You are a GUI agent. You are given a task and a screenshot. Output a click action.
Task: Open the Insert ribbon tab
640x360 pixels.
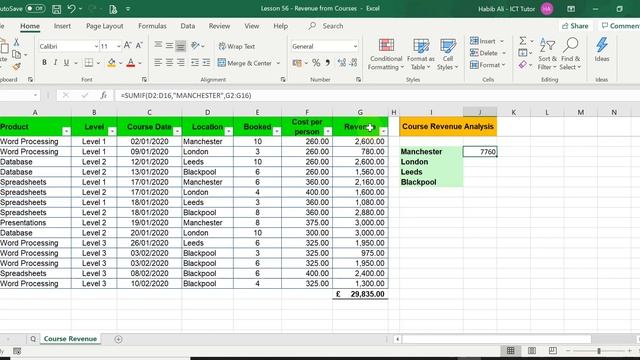point(62,26)
